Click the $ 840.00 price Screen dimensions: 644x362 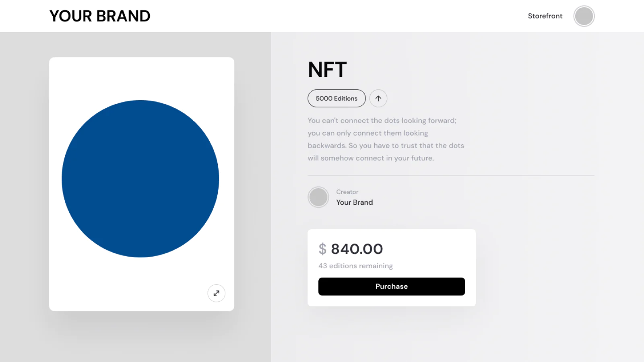point(357,249)
